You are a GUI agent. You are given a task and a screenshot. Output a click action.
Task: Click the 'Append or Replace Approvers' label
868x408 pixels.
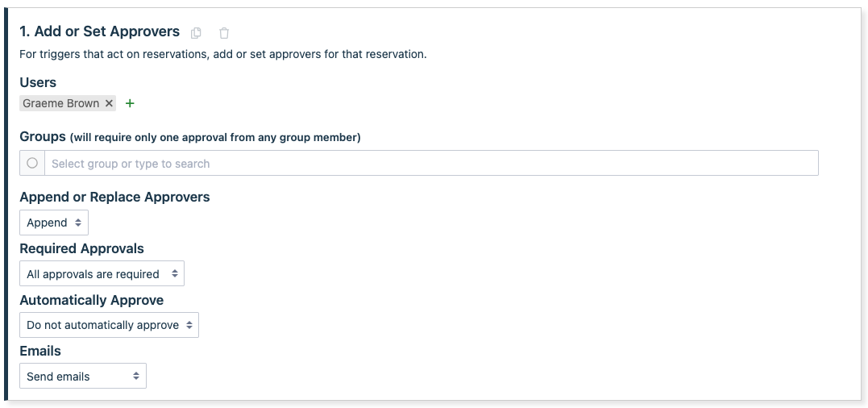pos(114,197)
